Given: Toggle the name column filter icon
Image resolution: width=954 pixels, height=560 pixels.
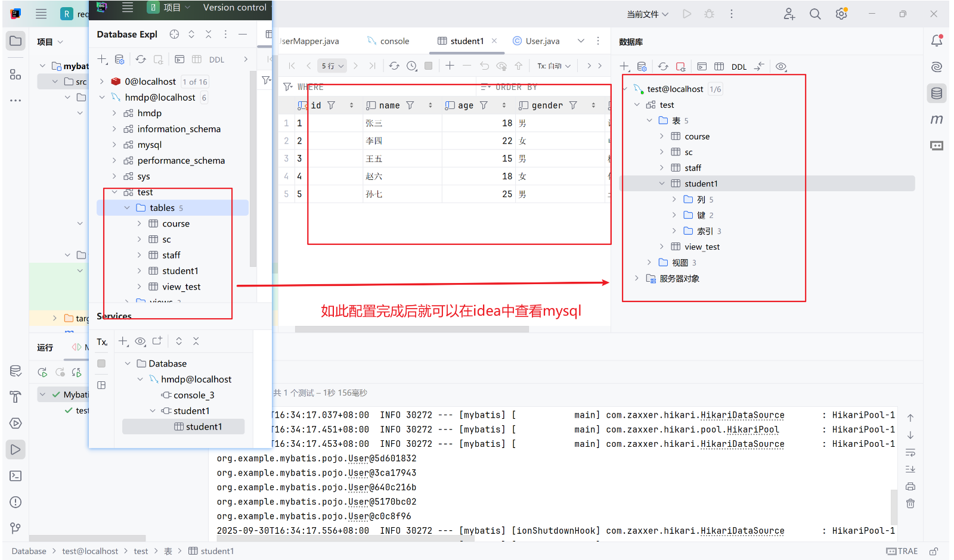Looking at the screenshot, I should tap(410, 105).
